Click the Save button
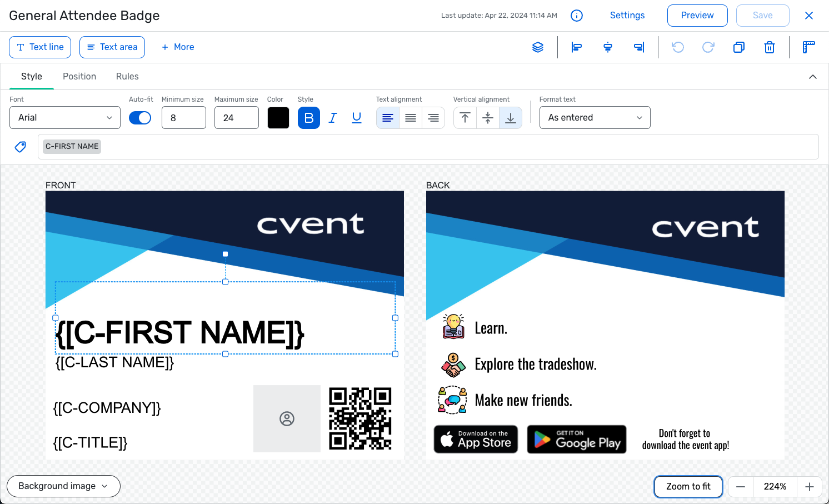The height and width of the screenshot is (504, 829). (x=763, y=16)
